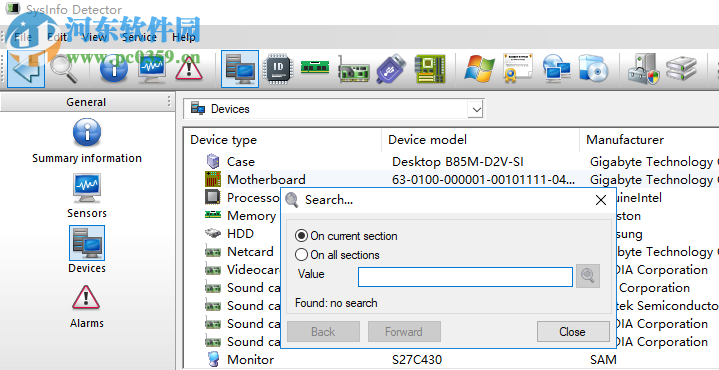Open the Help menu
Screen dimensions: 719x370
point(184,37)
